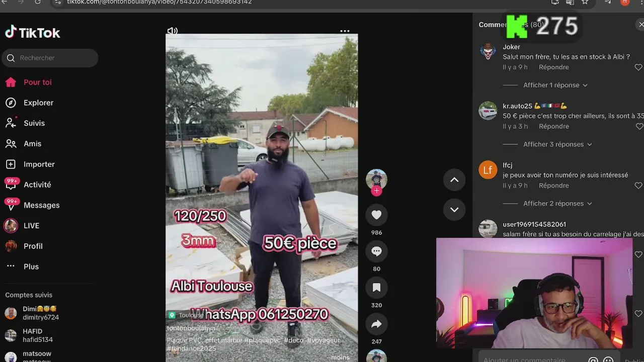Reply to lfcj's comment via Répondre
Image resolution: width=644 pixels, height=362 pixels.
click(x=554, y=186)
